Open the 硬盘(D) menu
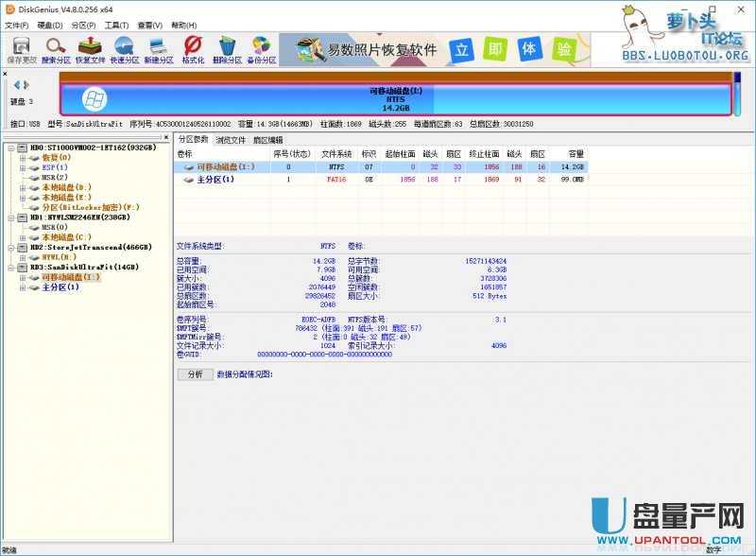Viewport: 756px width, 556px height. (50, 25)
